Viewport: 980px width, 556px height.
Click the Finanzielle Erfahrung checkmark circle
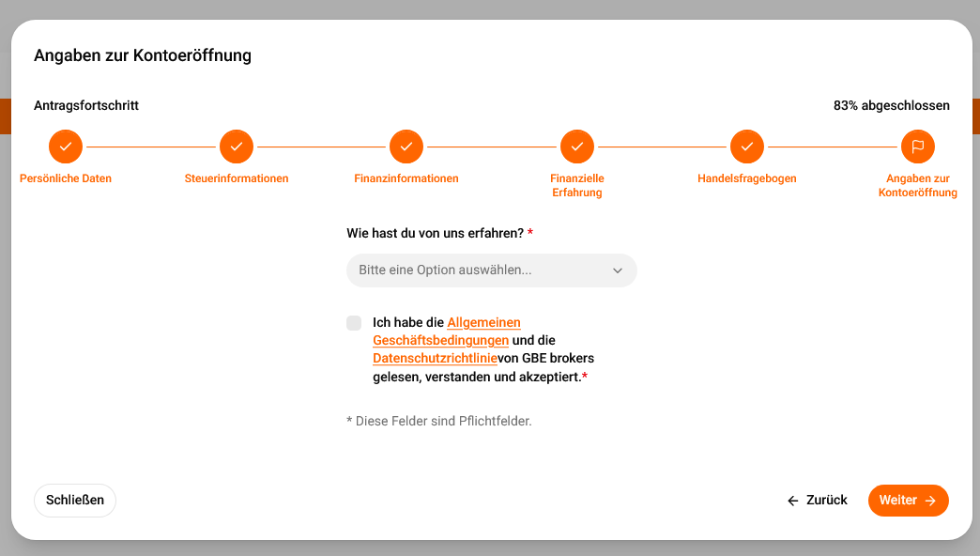pos(577,147)
